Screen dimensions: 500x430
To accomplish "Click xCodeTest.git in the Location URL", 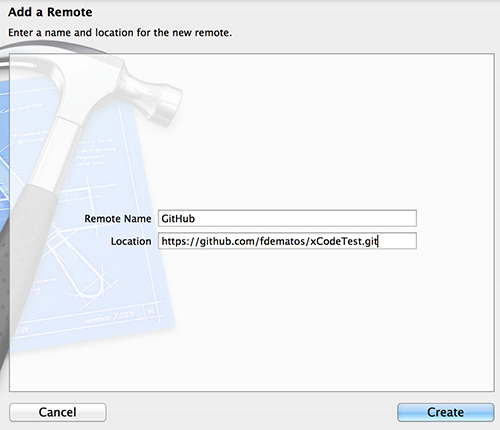I will click(344, 241).
